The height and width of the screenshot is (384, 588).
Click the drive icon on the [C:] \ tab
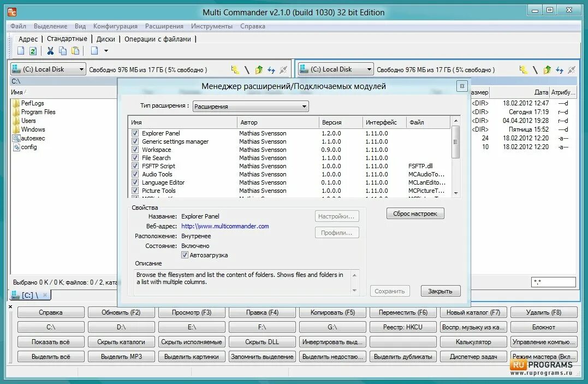(15, 295)
